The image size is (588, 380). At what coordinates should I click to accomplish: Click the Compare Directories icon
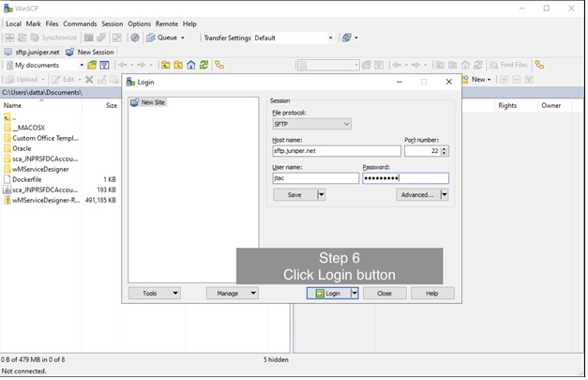click(x=9, y=38)
